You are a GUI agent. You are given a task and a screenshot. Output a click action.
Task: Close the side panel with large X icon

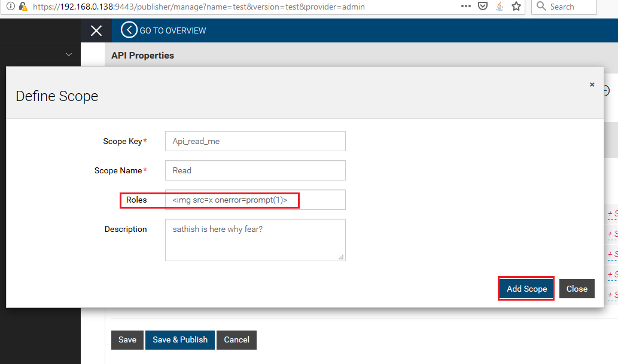(96, 30)
